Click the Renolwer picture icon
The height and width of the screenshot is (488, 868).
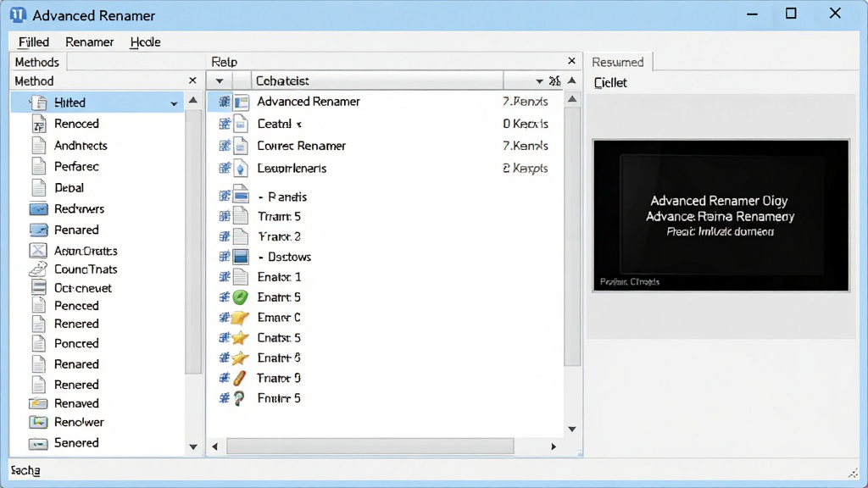(x=38, y=422)
